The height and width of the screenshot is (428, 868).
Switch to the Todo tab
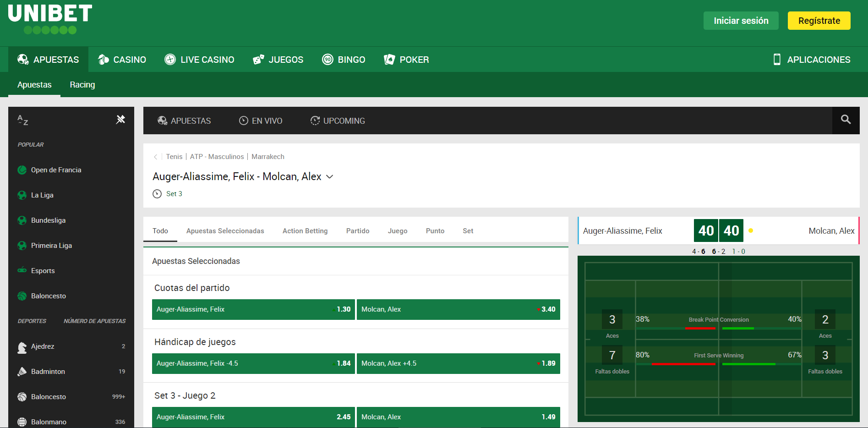(160, 231)
